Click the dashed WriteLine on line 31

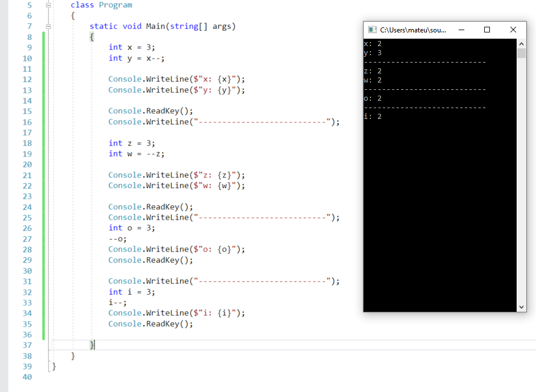pos(224,281)
